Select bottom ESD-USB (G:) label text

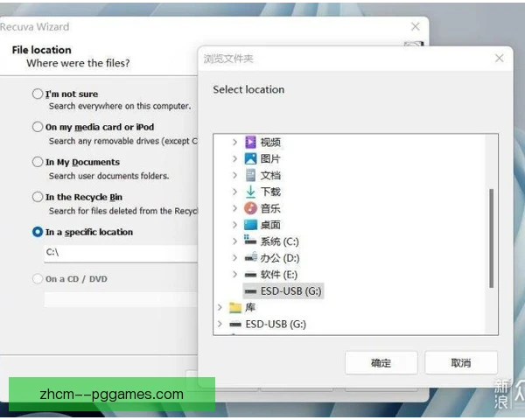click(x=276, y=325)
